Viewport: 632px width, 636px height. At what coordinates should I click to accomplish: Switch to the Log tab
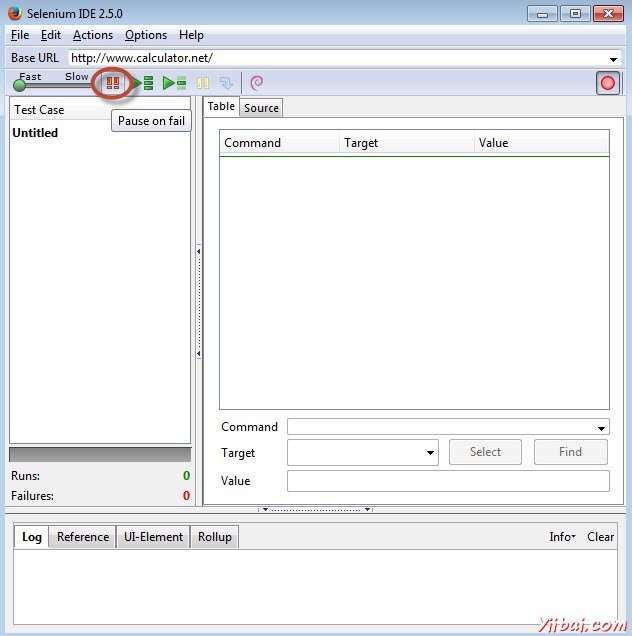(x=32, y=537)
